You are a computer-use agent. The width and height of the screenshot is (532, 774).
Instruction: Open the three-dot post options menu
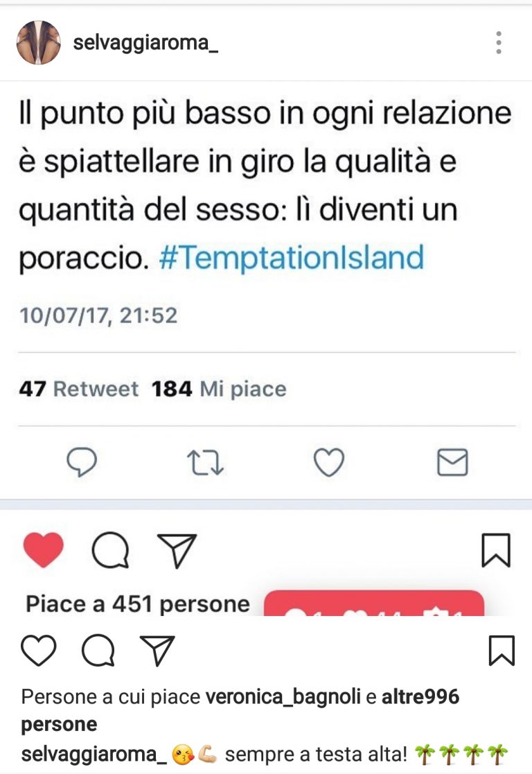(499, 42)
